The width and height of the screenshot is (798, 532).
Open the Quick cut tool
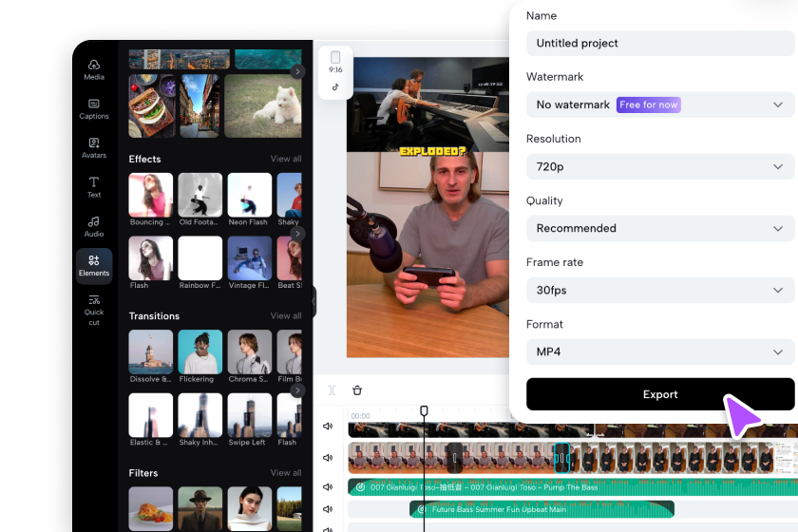pos(94,310)
